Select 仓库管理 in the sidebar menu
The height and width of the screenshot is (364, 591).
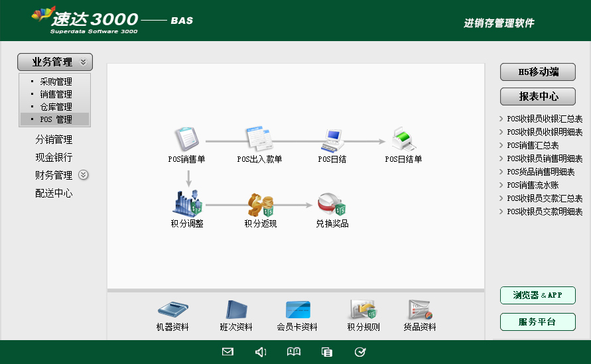[56, 107]
